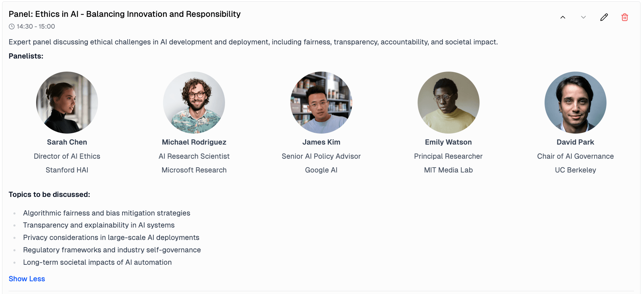Click the 14:30 - 15:00 time label
This screenshot has width=644, height=294.
pyautogui.click(x=36, y=26)
